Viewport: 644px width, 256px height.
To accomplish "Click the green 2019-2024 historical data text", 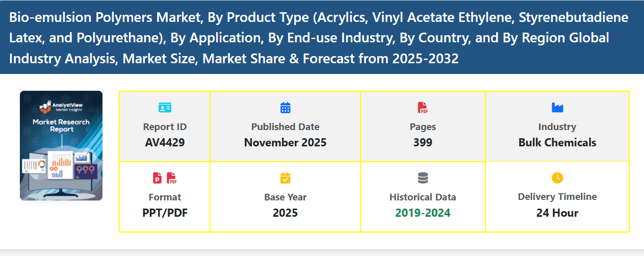I will pos(423,213).
